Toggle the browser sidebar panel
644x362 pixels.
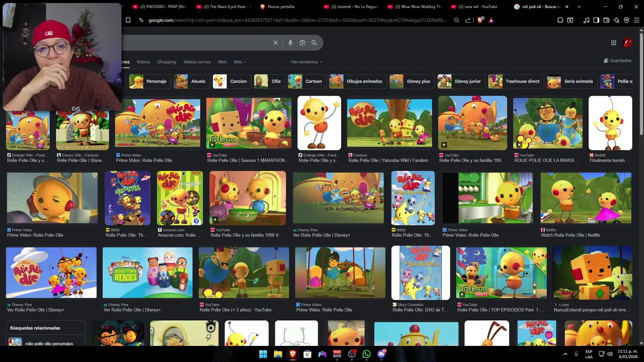click(x=596, y=20)
